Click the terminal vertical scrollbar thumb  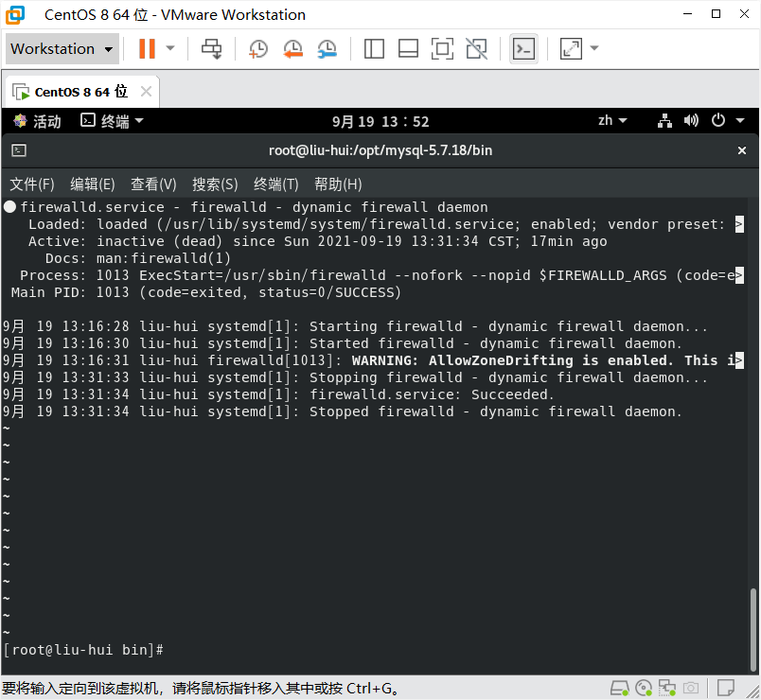(752, 629)
